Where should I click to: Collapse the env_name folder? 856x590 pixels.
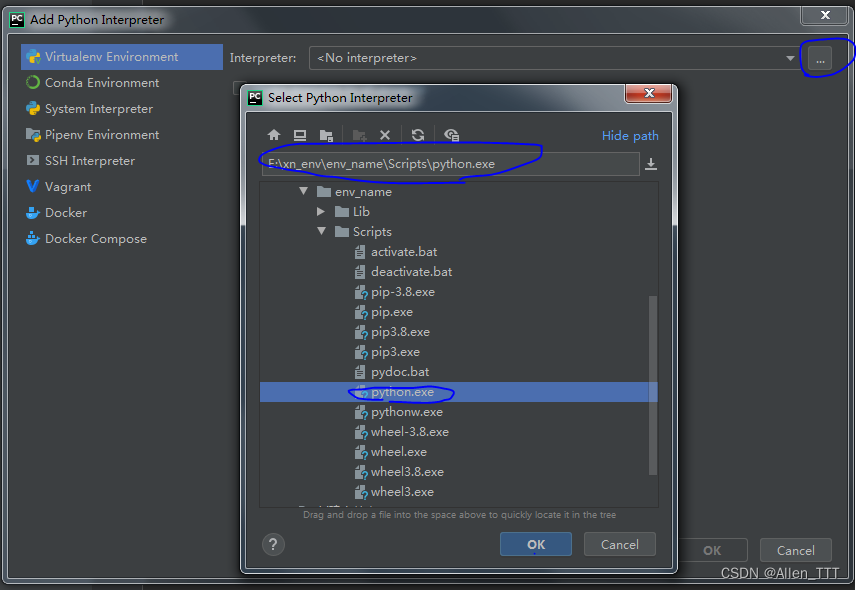tap(304, 191)
